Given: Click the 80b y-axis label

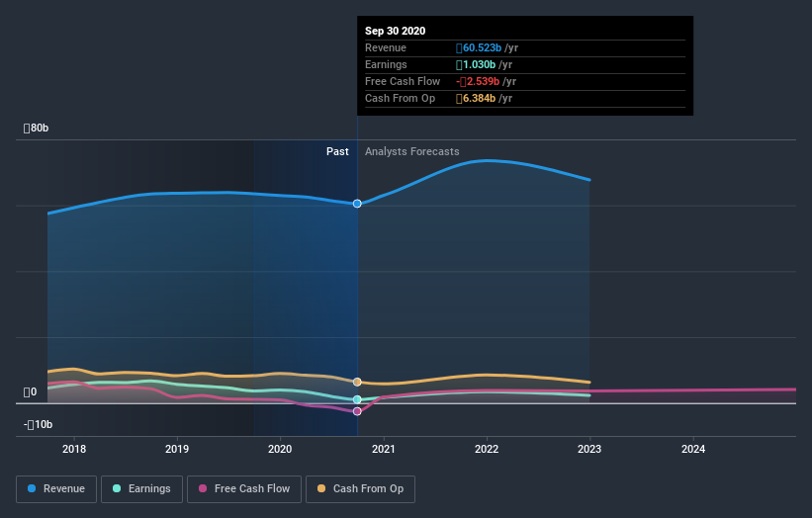Looking at the screenshot, I should 36,129.
